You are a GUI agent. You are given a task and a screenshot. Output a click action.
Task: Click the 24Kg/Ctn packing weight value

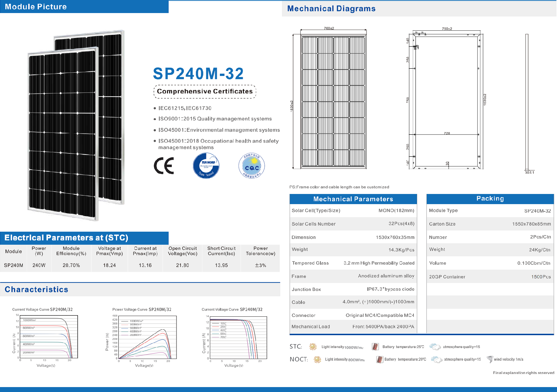540,250
